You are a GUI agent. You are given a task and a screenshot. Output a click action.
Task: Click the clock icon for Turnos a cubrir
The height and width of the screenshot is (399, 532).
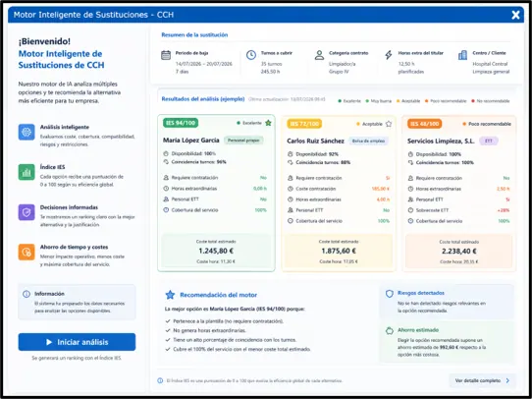pyautogui.click(x=251, y=55)
